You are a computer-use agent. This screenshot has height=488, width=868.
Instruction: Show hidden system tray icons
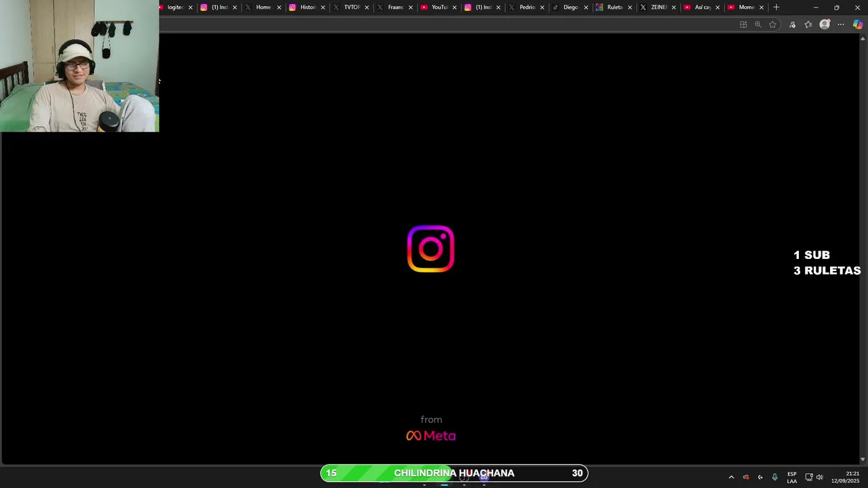click(x=731, y=477)
